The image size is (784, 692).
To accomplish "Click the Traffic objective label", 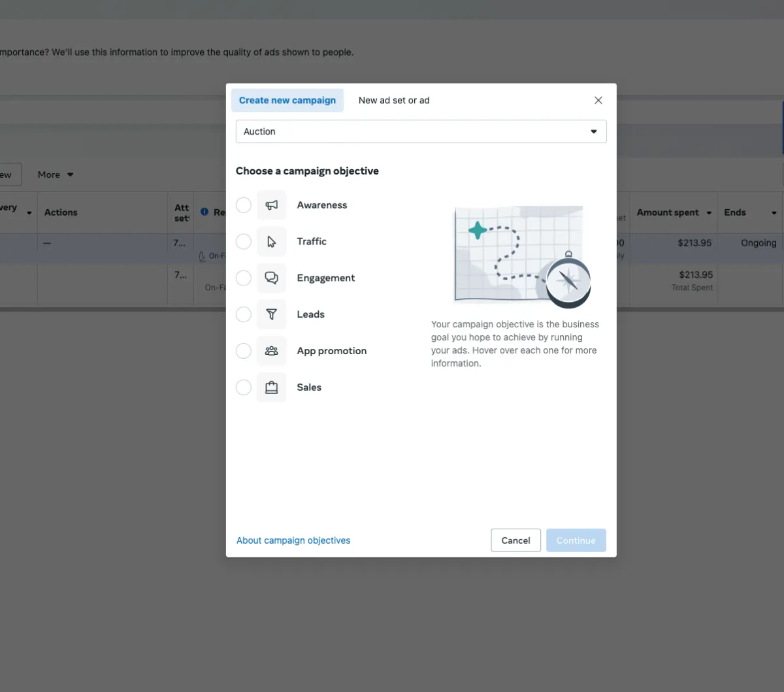I will [312, 242].
